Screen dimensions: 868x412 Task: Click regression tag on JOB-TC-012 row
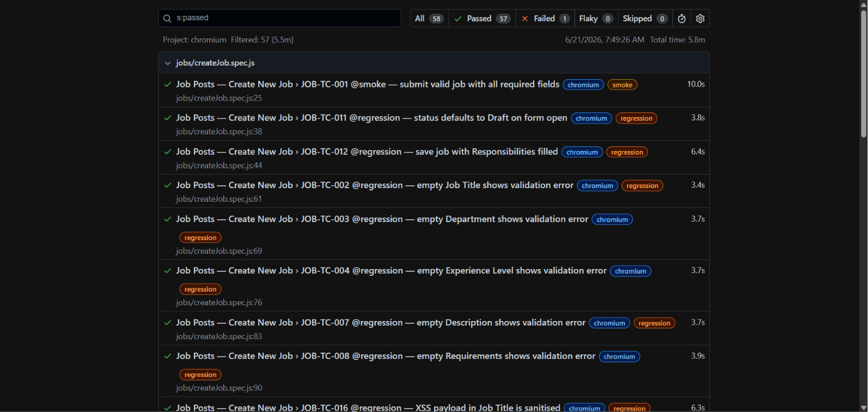coord(627,152)
